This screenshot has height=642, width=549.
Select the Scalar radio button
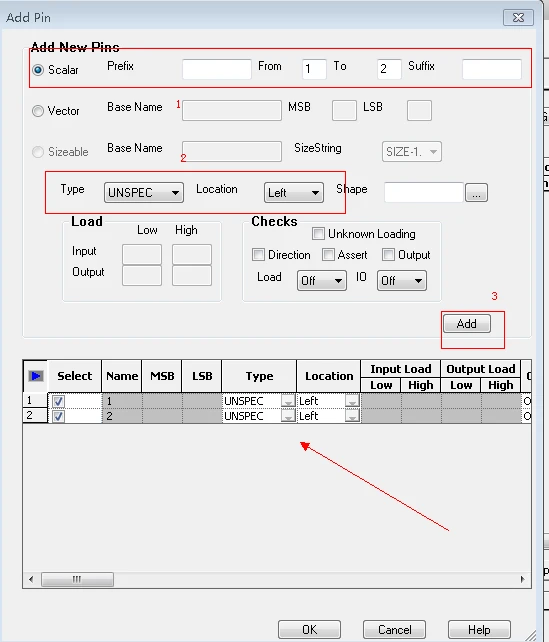[38, 70]
